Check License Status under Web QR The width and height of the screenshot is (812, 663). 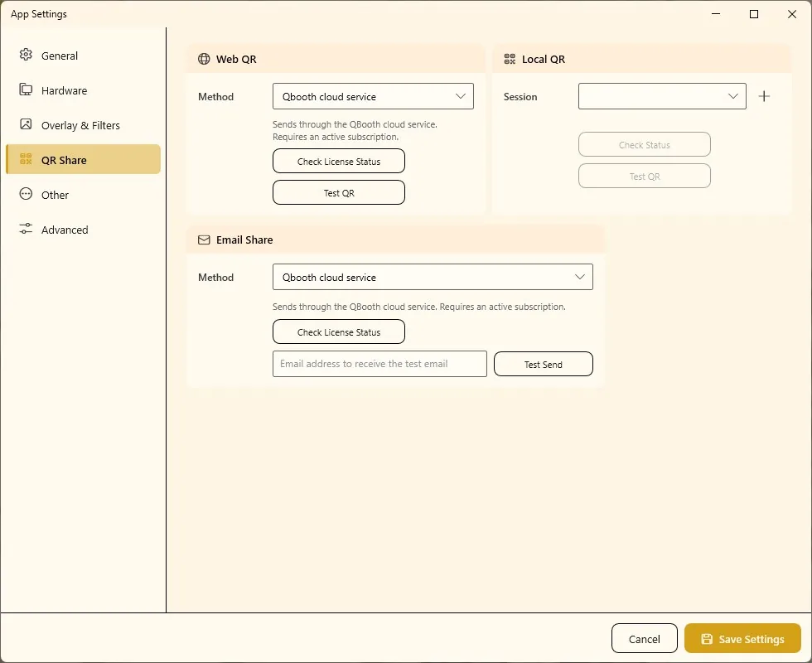(339, 161)
